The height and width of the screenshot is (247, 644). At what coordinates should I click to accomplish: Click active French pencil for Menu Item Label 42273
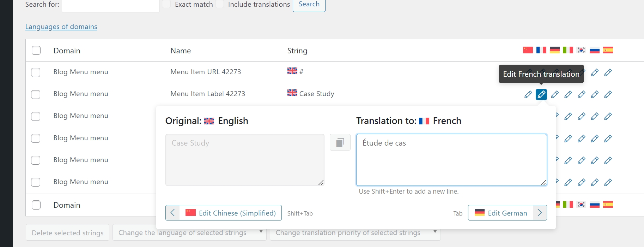[541, 94]
